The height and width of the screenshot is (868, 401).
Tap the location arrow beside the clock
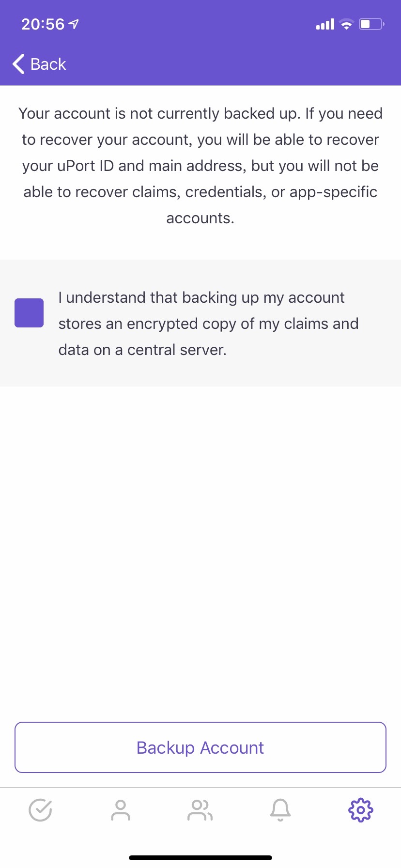tap(74, 23)
